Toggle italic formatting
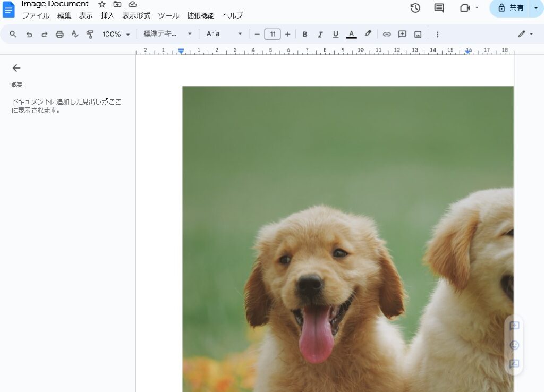 (x=320, y=34)
